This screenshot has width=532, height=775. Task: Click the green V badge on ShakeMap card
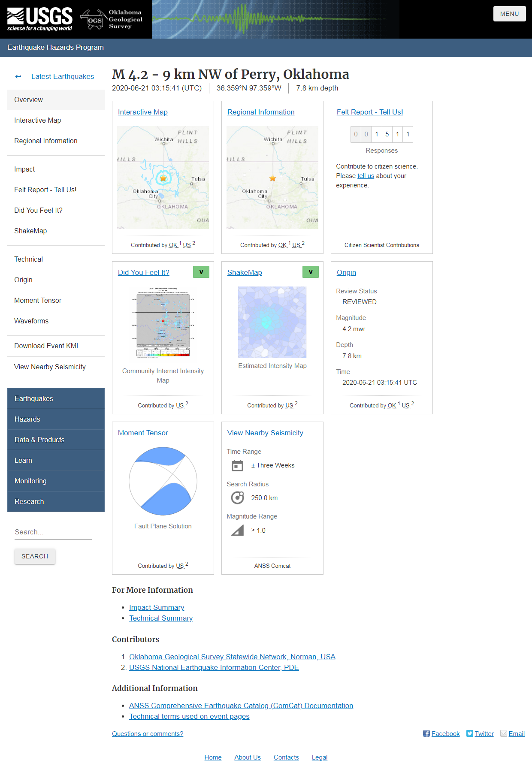311,272
